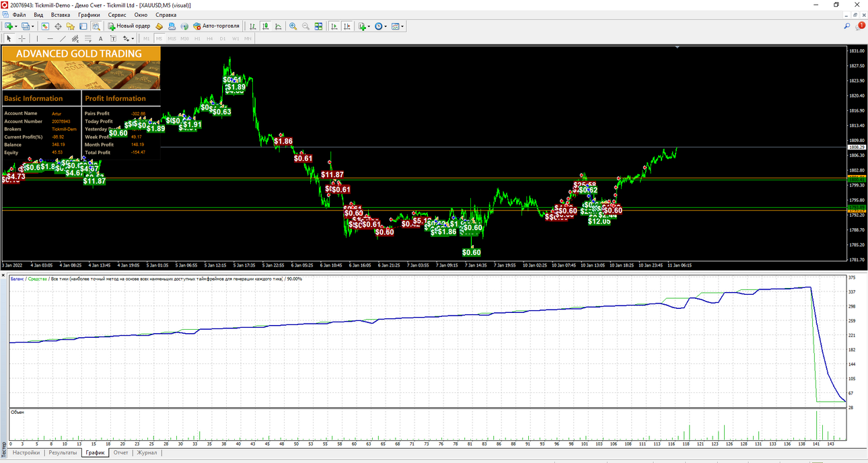
Task: Click the New Chart icon
Action: point(9,26)
